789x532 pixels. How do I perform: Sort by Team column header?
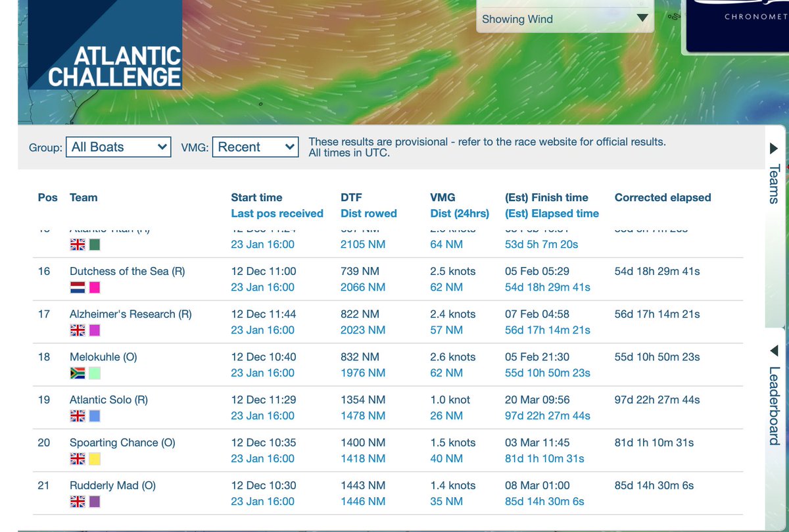coord(84,197)
